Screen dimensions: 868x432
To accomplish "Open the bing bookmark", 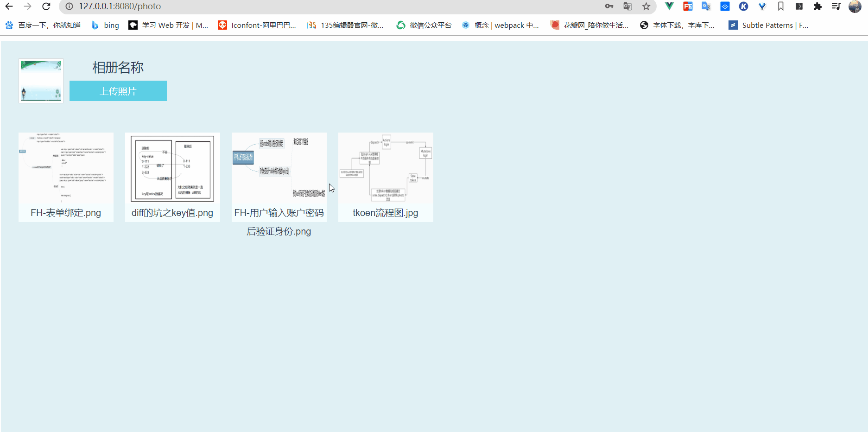I will 105,25.
